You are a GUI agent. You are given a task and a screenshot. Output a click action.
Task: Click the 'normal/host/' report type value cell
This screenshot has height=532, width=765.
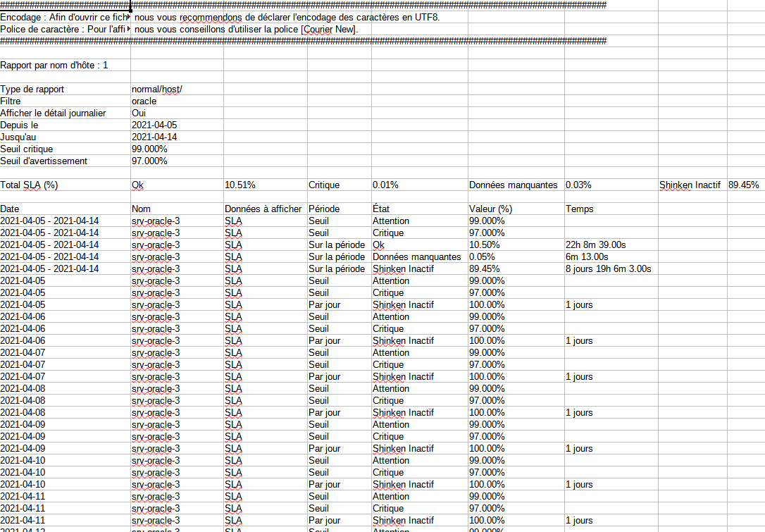[x=156, y=89]
